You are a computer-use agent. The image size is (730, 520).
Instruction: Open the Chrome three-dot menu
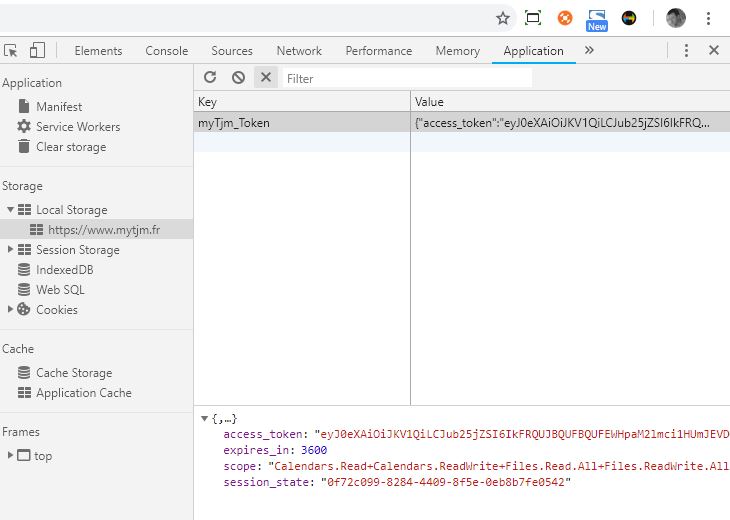coord(708,18)
